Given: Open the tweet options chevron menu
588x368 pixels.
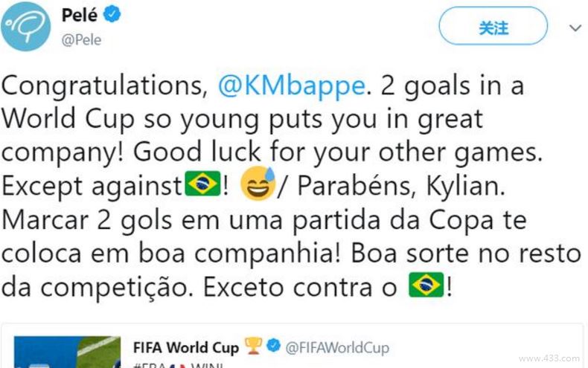Looking at the screenshot, I should (575, 28).
